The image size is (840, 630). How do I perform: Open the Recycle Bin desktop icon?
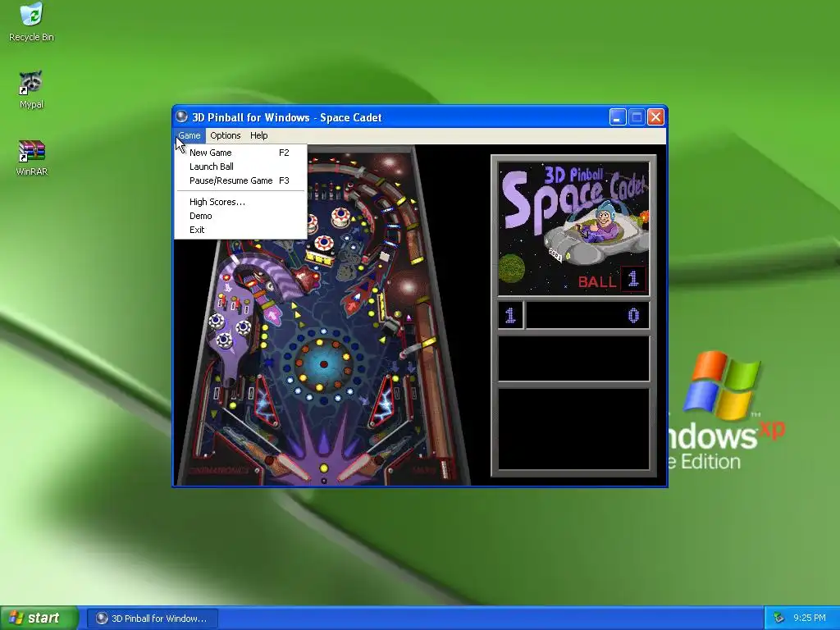tap(32, 22)
